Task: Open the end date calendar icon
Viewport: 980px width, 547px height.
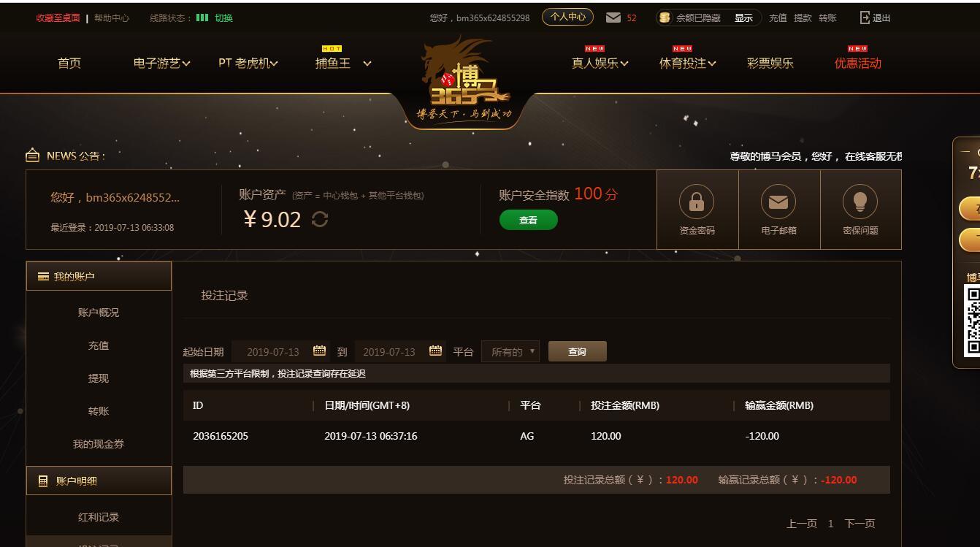Action: pyautogui.click(x=435, y=351)
